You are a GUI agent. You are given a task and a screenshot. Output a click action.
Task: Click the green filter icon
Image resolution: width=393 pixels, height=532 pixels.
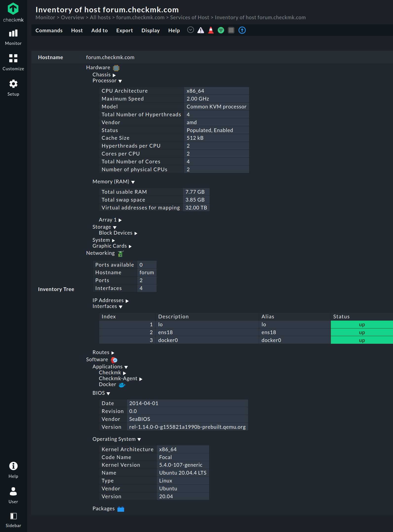(221, 30)
